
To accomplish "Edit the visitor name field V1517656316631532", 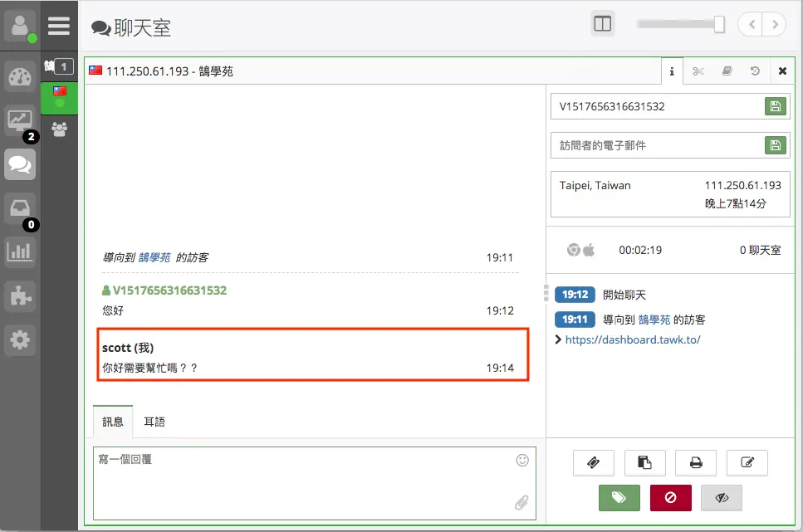I will tap(658, 106).
